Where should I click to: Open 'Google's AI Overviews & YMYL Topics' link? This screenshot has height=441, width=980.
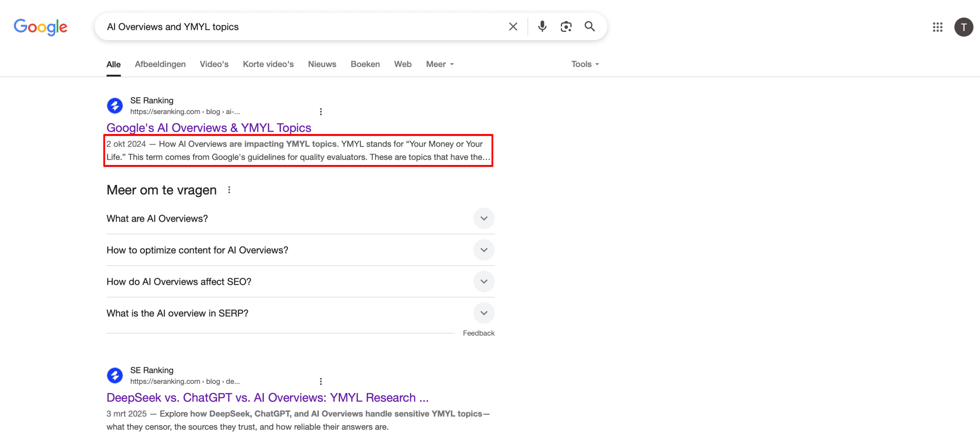tap(209, 127)
